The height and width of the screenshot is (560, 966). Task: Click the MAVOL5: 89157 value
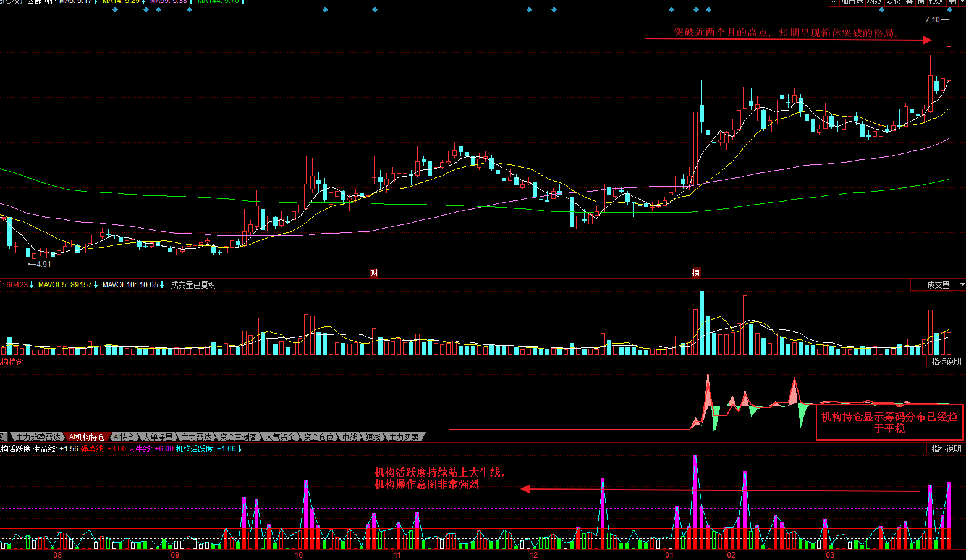[x=65, y=285]
